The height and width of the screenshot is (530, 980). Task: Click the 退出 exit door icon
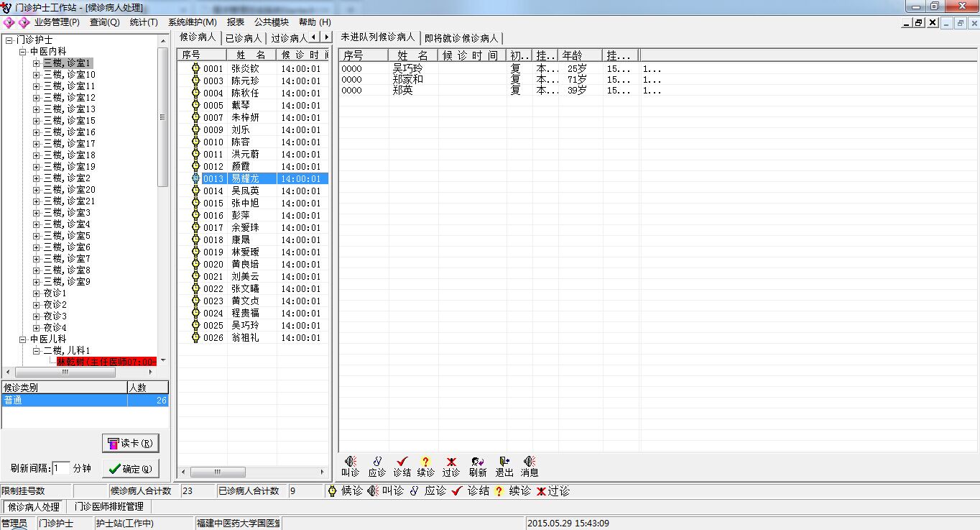[x=504, y=462]
